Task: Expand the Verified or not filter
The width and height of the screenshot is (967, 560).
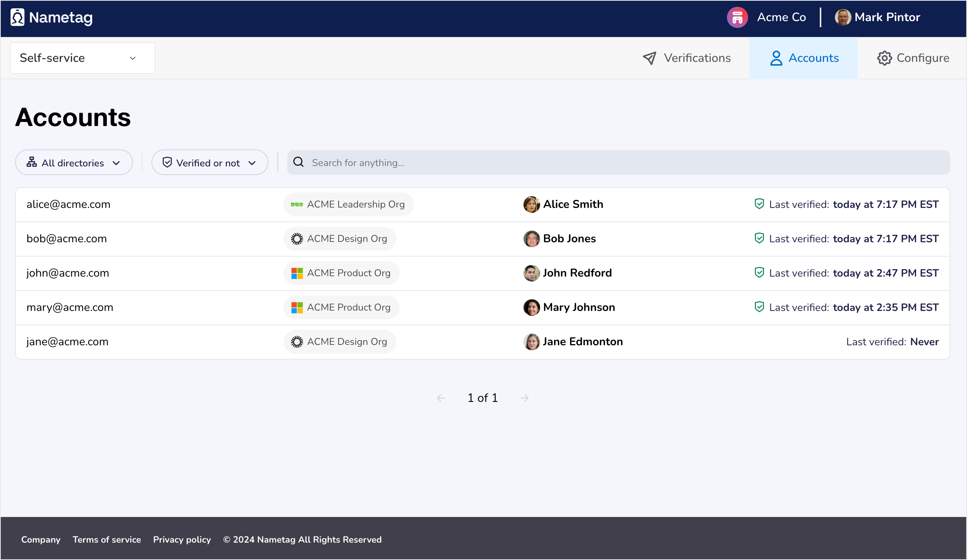Action: tap(209, 162)
